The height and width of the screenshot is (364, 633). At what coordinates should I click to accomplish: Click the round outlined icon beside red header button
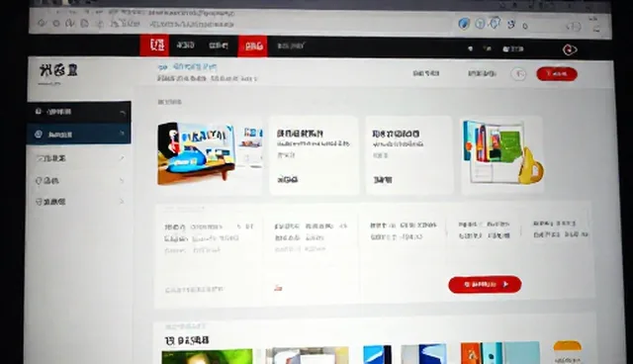tap(518, 74)
